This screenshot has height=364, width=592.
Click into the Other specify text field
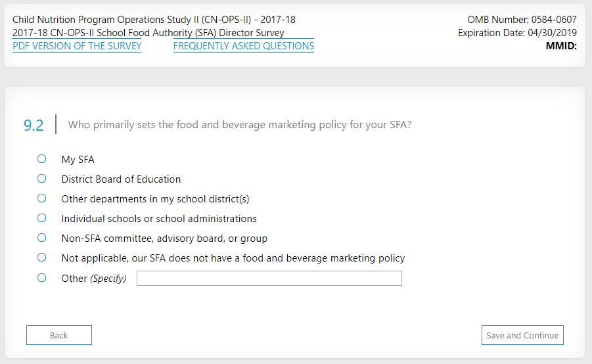pyautogui.click(x=269, y=279)
